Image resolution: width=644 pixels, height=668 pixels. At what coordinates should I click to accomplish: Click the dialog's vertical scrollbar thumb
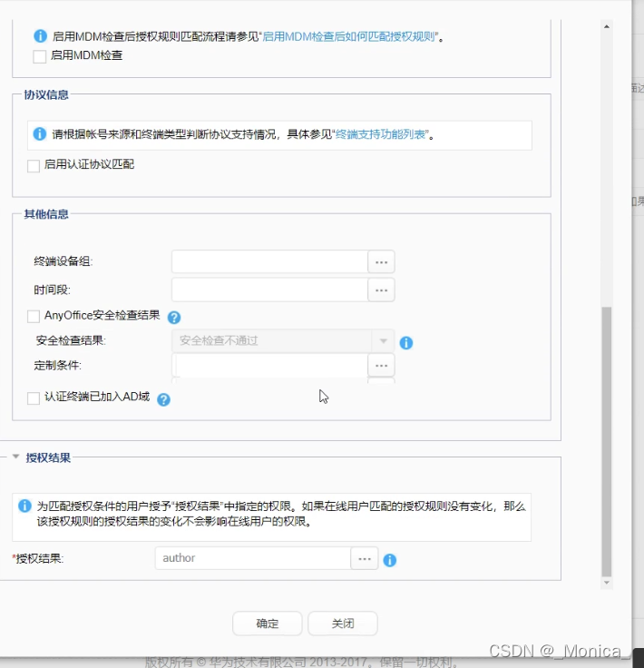coord(607,441)
